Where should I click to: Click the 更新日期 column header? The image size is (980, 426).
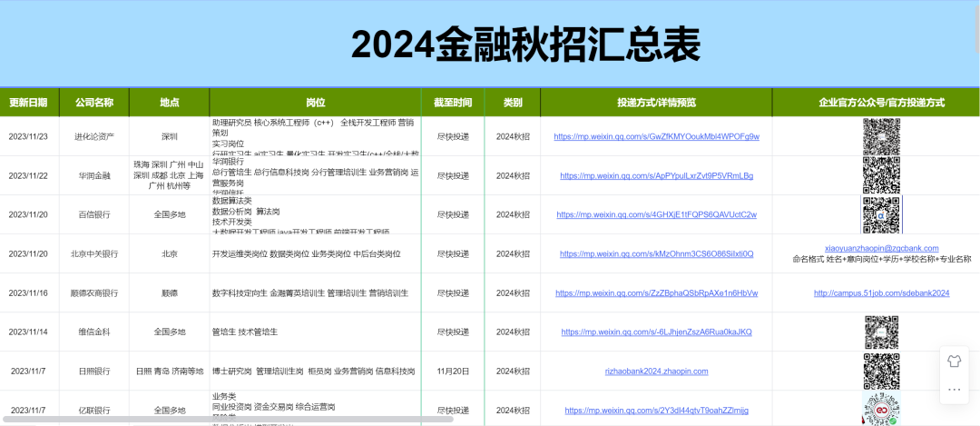[29, 103]
